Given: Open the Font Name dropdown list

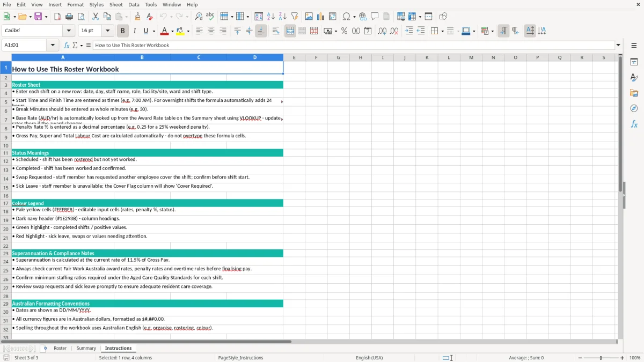Looking at the screenshot, I should coord(69,31).
